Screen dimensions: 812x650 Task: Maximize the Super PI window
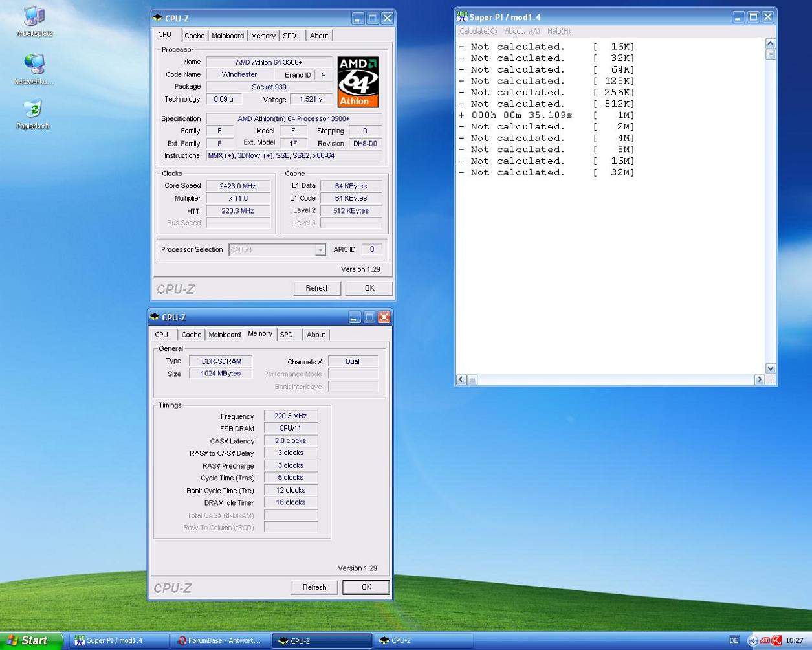pos(753,17)
